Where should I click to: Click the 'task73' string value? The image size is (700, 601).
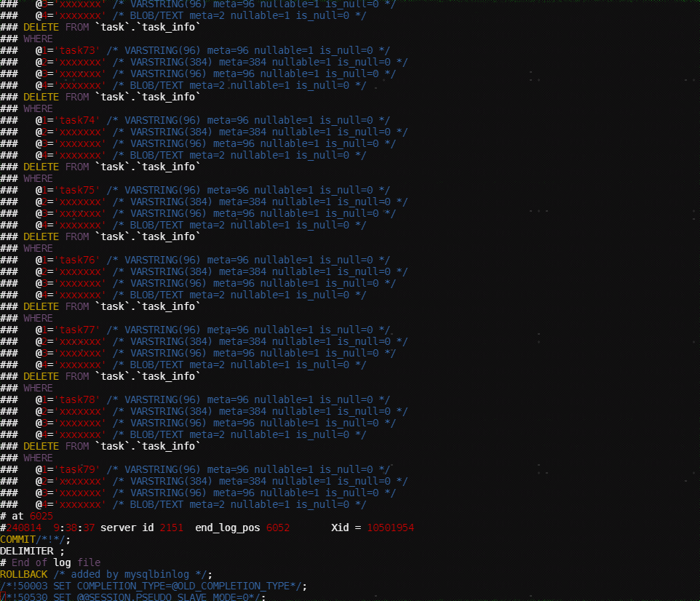pos(77,50)
